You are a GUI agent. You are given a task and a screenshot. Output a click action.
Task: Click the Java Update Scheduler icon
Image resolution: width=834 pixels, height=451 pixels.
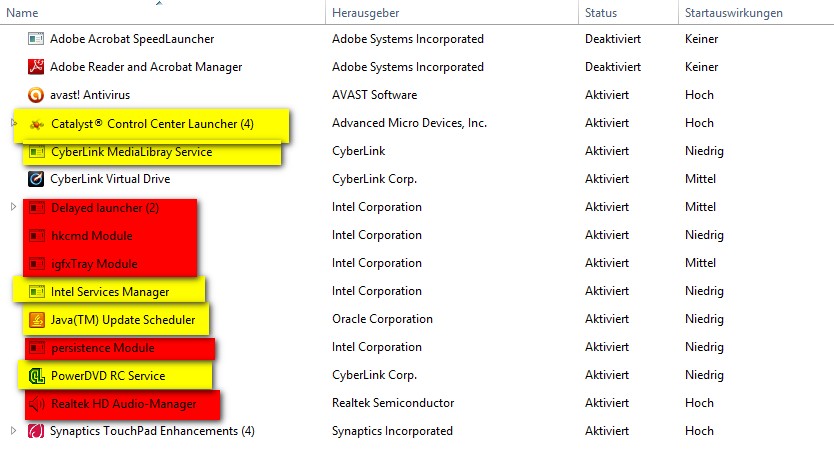pyautogui.click(x=36, y=320)
